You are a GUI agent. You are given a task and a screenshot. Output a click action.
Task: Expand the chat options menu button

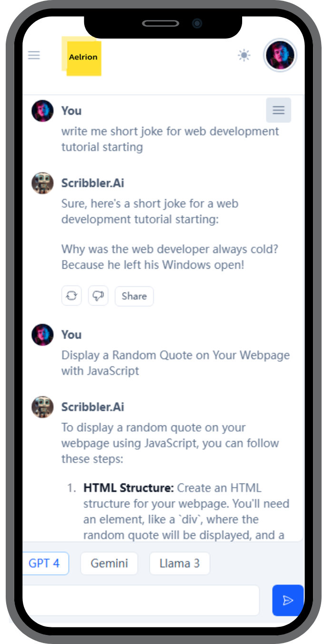point(278,111)
